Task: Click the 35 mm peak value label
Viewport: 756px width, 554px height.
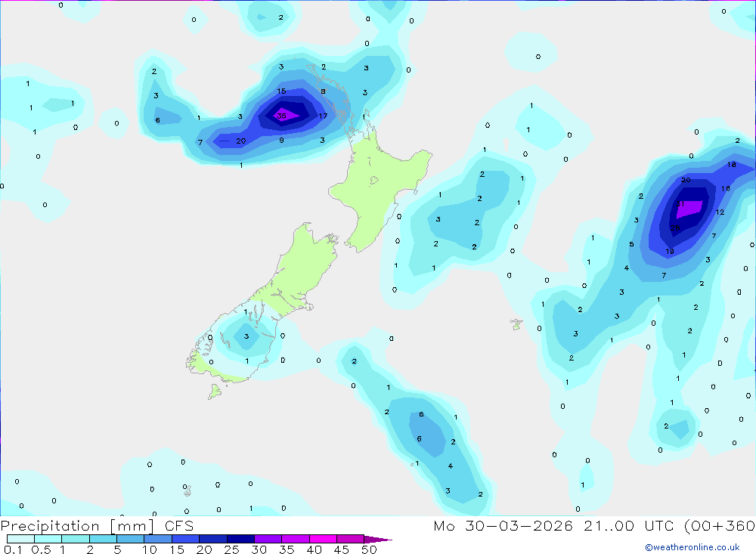Action: (281, 116)
